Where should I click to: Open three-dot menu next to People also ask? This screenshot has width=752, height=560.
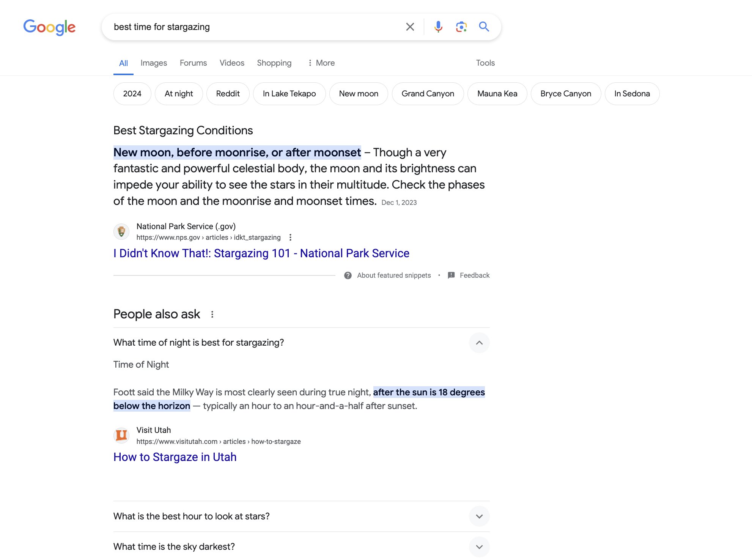click(x=212, y=315)
